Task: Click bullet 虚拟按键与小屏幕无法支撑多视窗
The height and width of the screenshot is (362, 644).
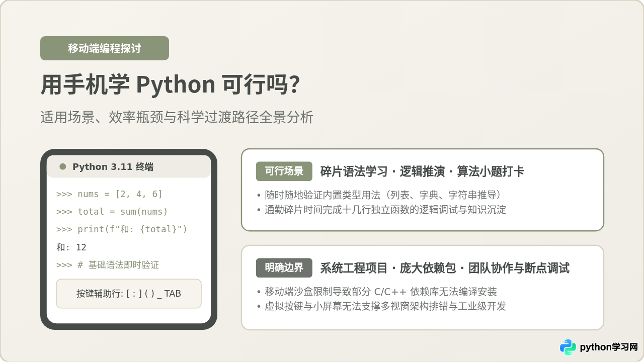Action: [381, 306]
